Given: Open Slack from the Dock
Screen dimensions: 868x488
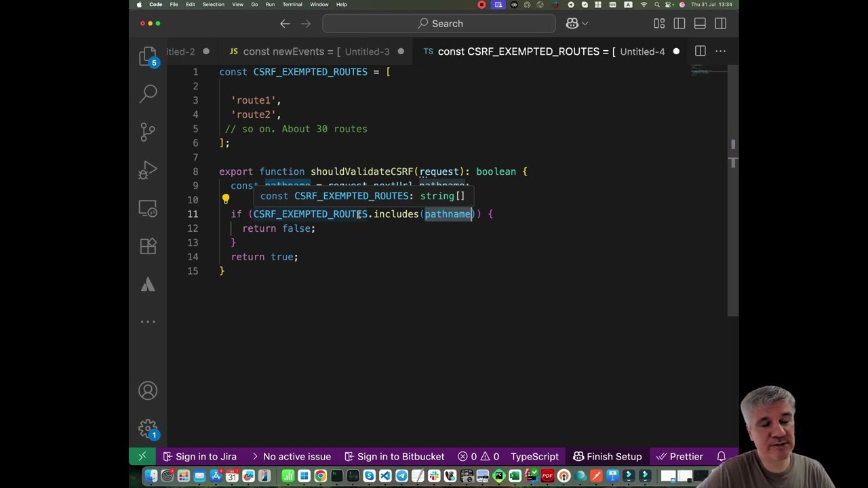Looking at the screenshot, I should tap(433, 476).
